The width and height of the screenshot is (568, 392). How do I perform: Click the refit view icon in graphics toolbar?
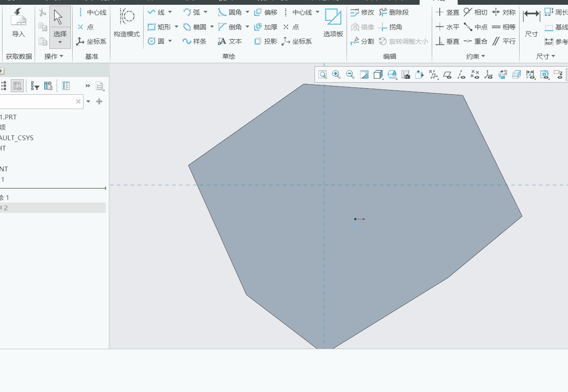pyautogui.click(x=323, y=74)
